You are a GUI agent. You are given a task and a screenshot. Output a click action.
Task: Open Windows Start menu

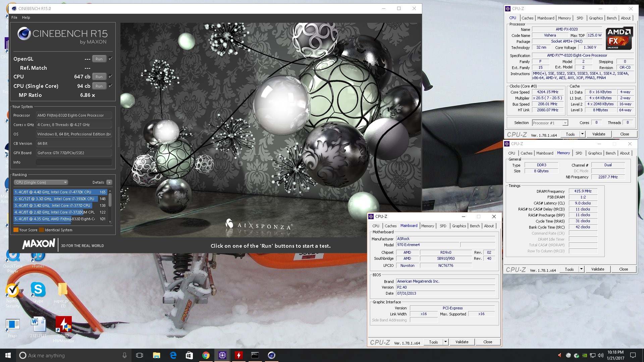point(8,355)
